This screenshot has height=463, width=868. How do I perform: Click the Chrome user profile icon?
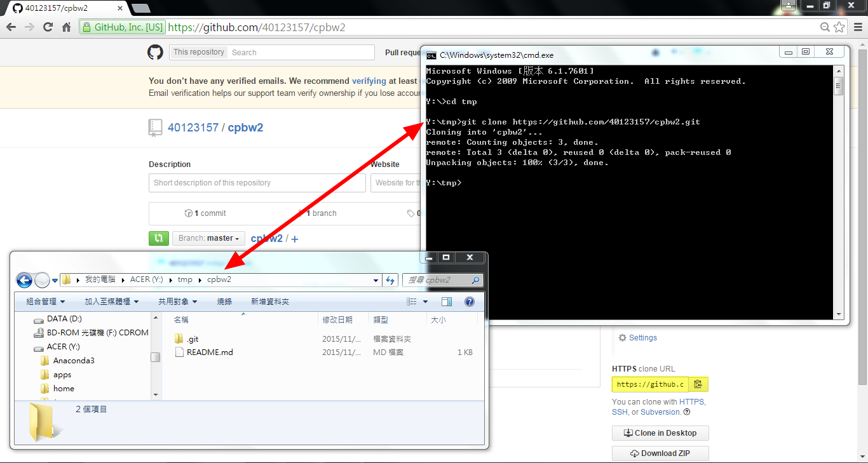point(789,5)
